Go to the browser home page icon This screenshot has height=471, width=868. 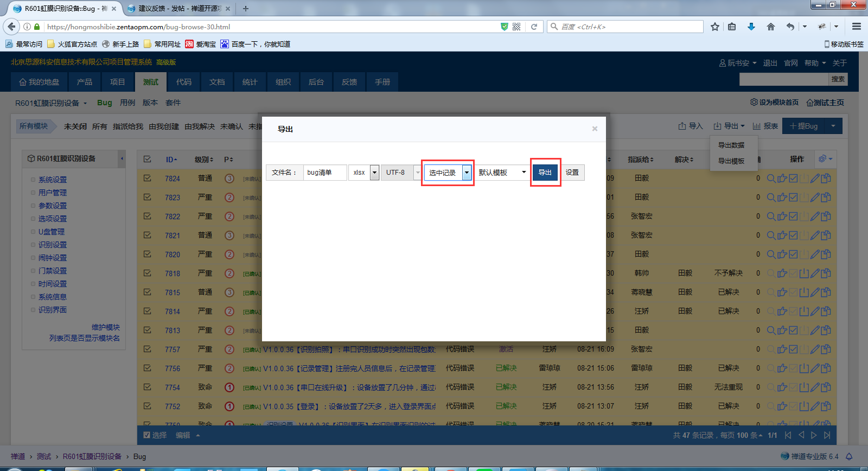click(x=771, y=27)
